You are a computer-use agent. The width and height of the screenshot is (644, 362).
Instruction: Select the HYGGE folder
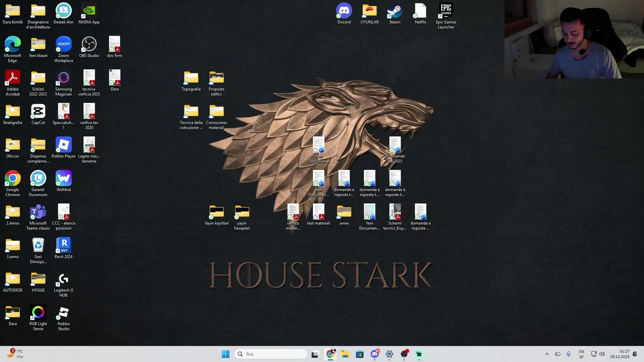click(38, 282)
